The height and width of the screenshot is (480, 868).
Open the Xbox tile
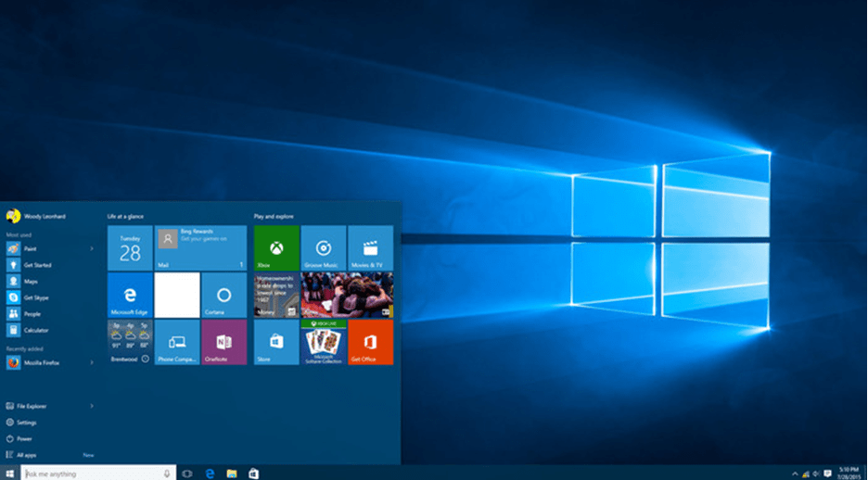coord(276,247)
